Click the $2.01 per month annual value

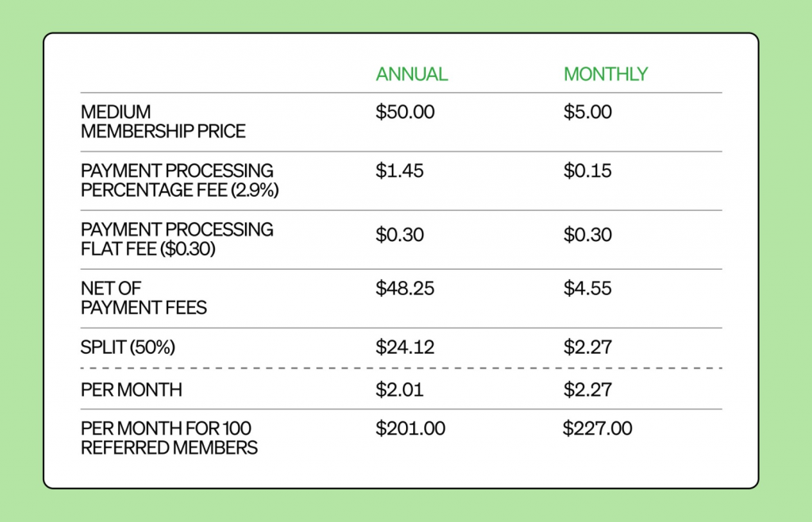tap(400, 390)
